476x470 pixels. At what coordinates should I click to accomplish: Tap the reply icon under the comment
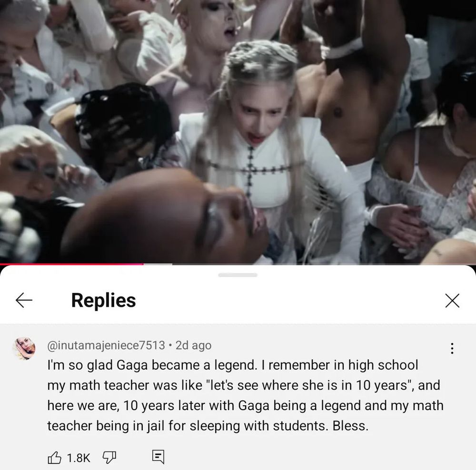pyautogui.click(x=158, y=457)
